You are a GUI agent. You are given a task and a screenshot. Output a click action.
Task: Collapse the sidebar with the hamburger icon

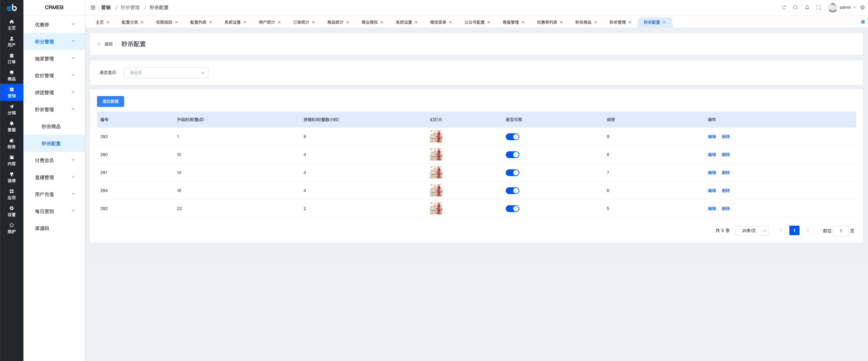click(x=93, y=7)
